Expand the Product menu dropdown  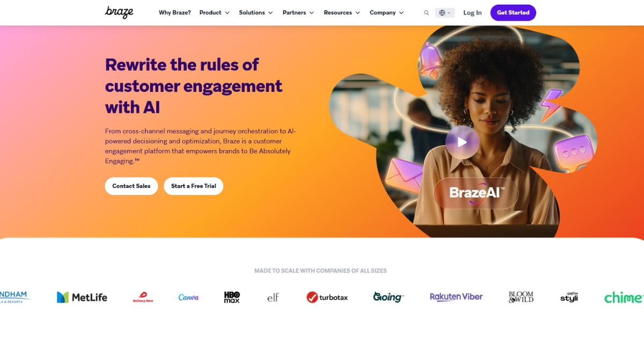point(215,13)
